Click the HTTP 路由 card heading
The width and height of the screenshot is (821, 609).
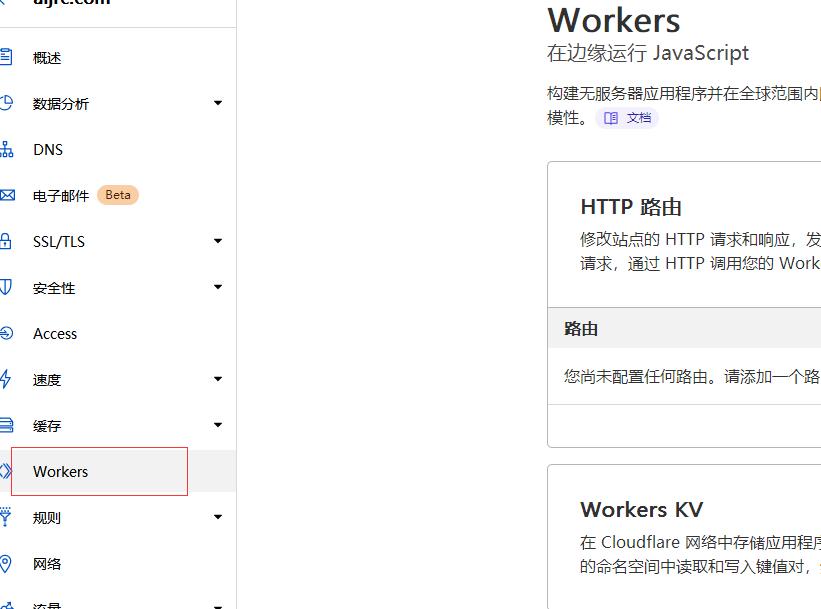[x=631, y=207]
